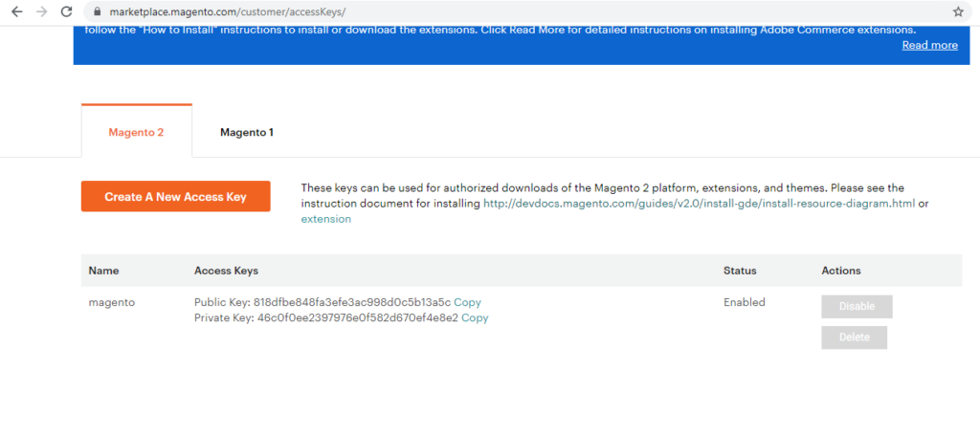This screenshot has width=980, height=435.
Task: Click the padlock site info icon
Action: tap(97, 11)
